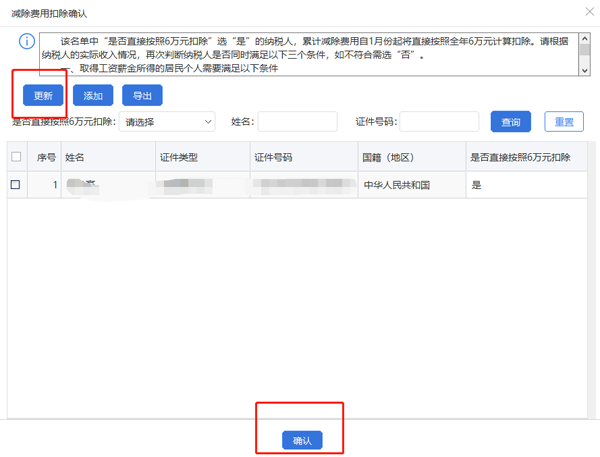Click the 是否直接按照6万元扣除 column header
This screenshot has height=457, width=600.
520,157
